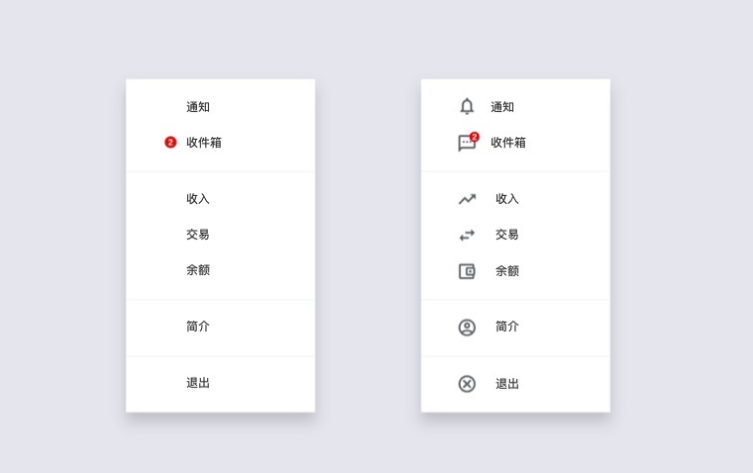Click the chat bubble icon beside 收件箱
Image resolution: width=753 pixels, height=473 pixels.
[x=467, y=143]
